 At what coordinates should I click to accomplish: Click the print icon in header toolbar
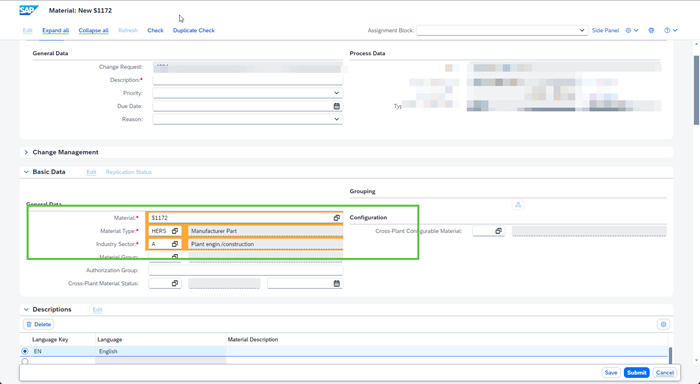(651, 30)
